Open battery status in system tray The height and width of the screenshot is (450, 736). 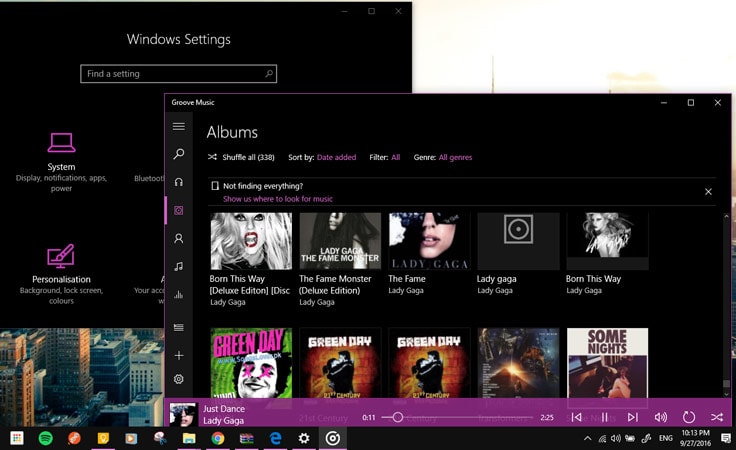630,438
